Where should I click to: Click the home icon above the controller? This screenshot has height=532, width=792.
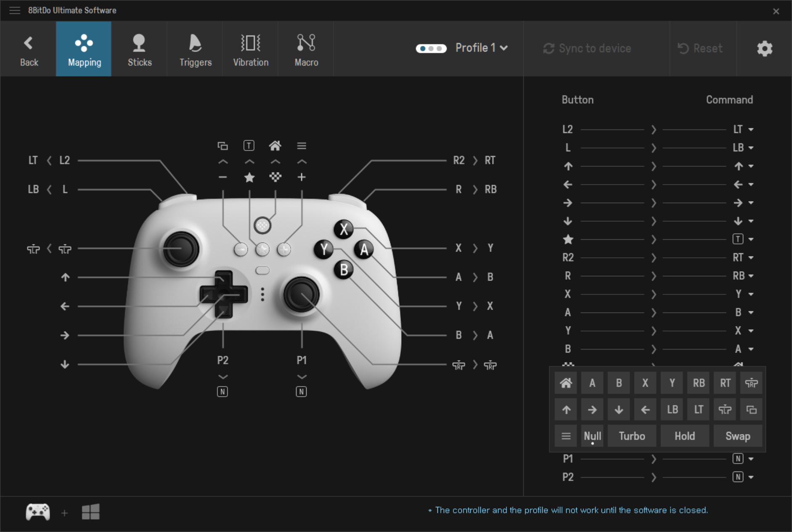[x=275, y=146]
